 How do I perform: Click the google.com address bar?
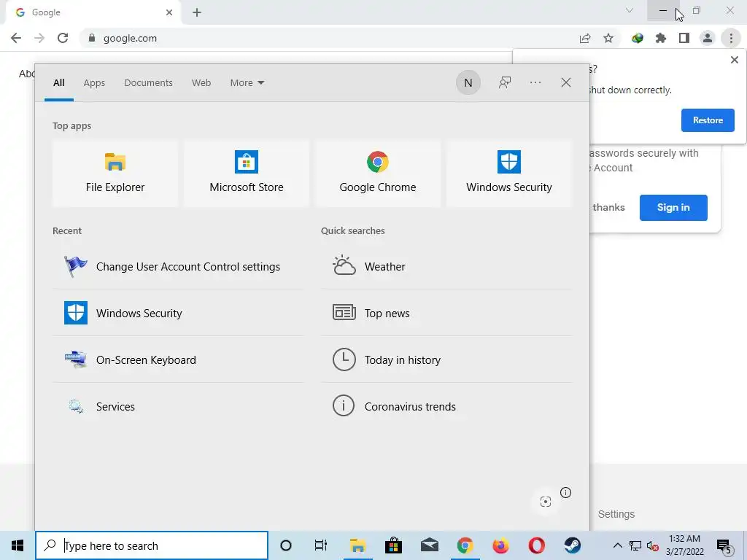[333, 38]
